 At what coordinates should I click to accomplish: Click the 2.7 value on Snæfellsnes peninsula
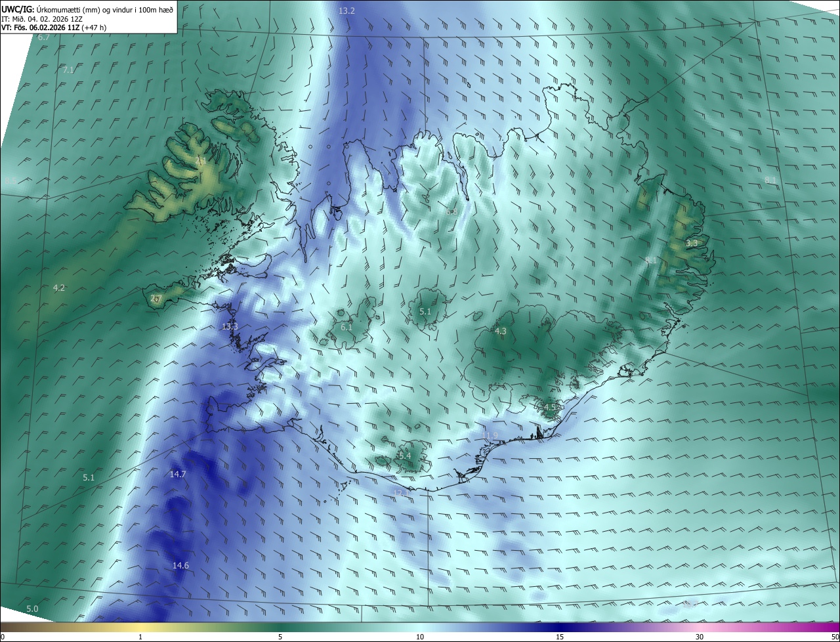(x=156, y=298)
